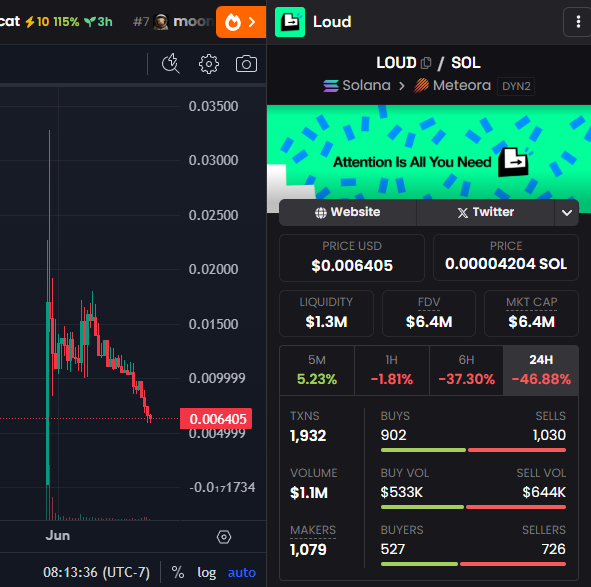591x587 pixels.
Task: Open the Website link button
Action: pyautogui.click(x=348, y=213)
